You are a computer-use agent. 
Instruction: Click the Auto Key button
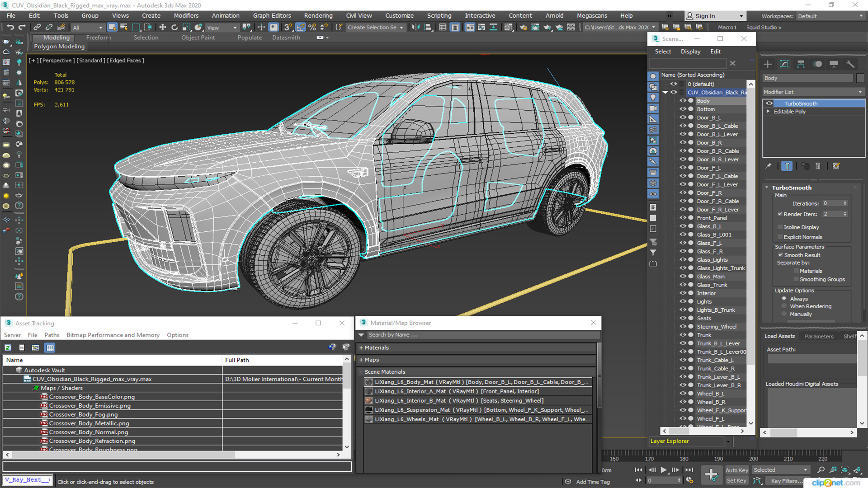pos(736,470)
